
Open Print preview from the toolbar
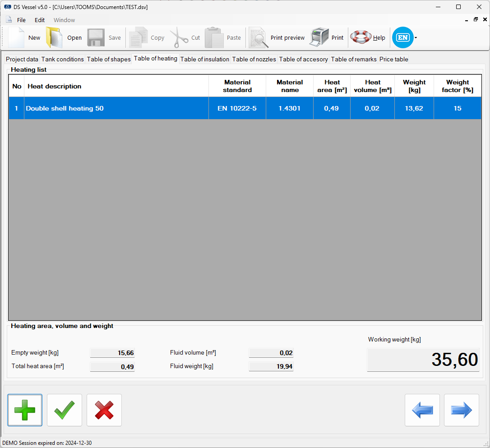click(259, 37)
